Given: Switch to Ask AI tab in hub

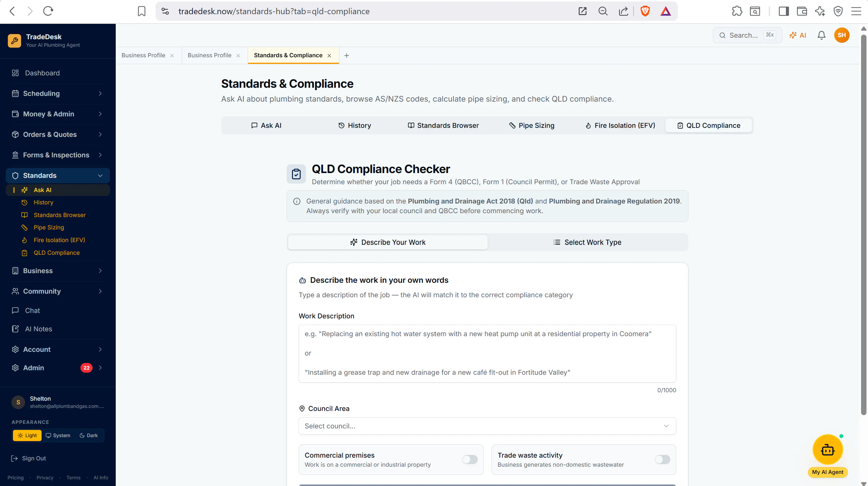Looking at the screenshot, I should tap(266, 125).
